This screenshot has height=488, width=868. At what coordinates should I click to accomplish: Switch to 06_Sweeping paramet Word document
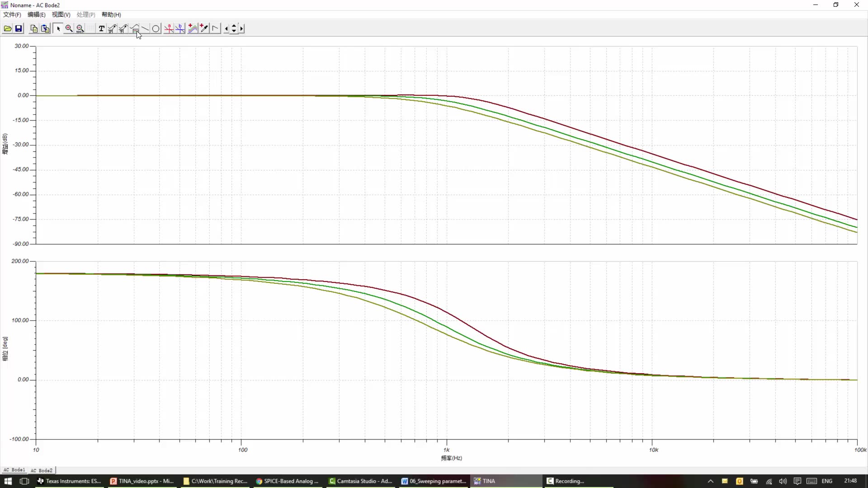[434, 481]
